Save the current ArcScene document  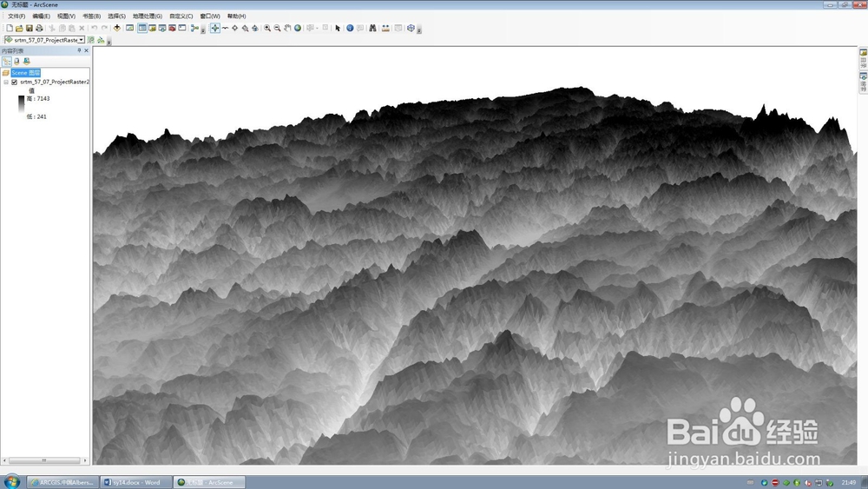coord(29,28)
